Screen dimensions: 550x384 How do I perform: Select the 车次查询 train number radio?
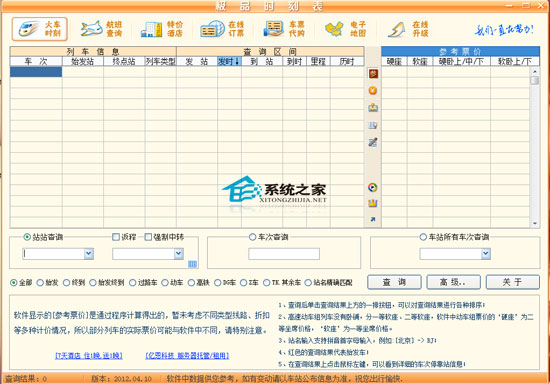[x=252, y=237]
